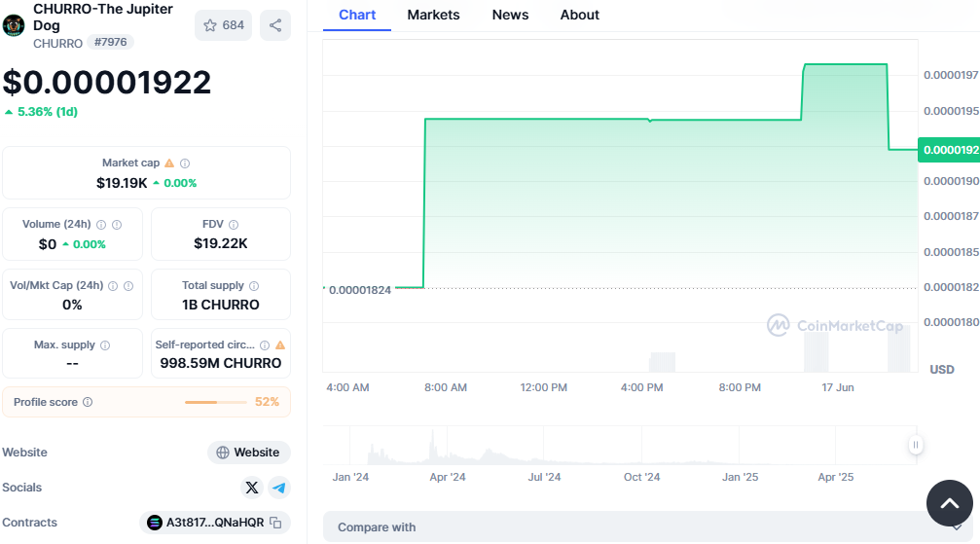
Task: Open the share icon button
Action: [x=275, y=25]
